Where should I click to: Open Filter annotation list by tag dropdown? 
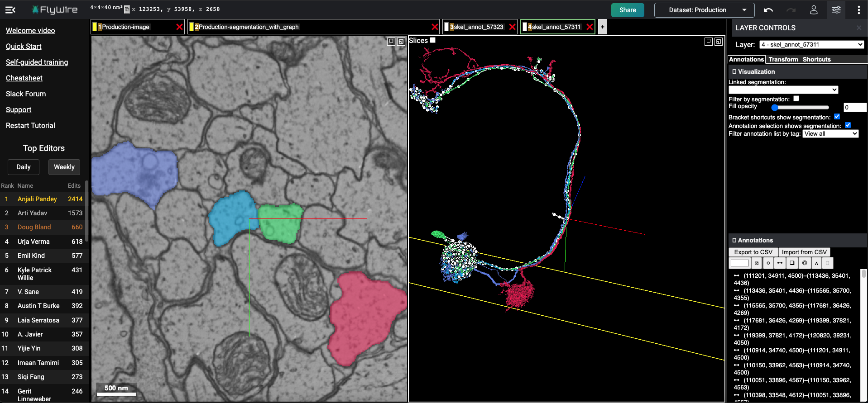[x=830, y=134]
